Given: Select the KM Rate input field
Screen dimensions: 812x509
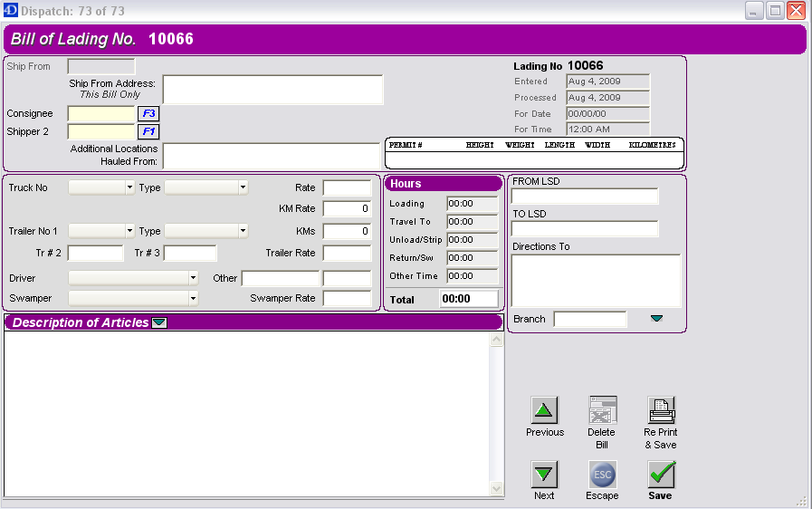Looking at the screenshot, I should (x=347, y=209).
